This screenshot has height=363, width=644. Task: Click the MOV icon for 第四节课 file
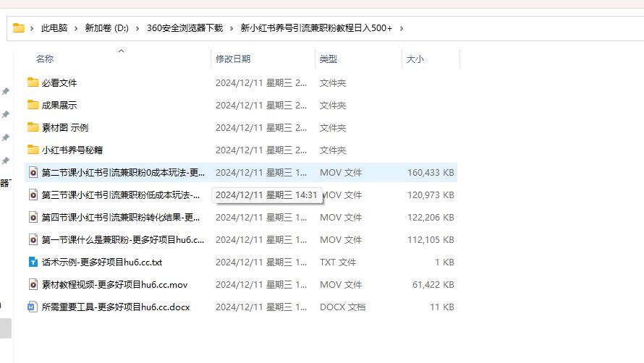pyautogui.click(x=33, y=217)
